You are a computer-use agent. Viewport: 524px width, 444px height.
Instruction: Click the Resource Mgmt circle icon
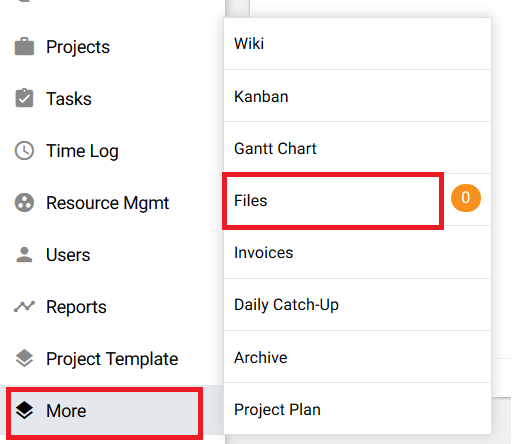click(x=24, y=203)
